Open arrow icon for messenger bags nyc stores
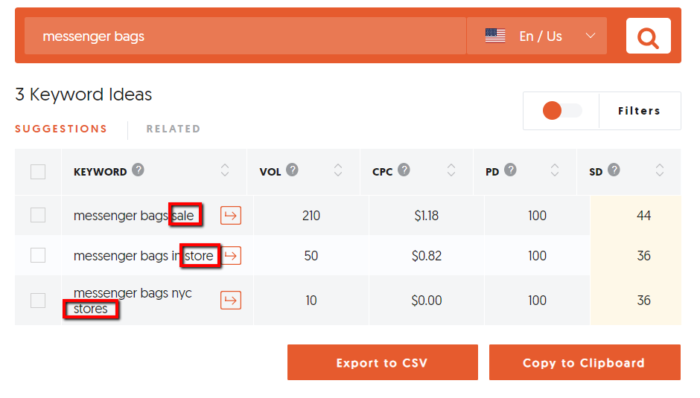Image resolution: width=700 pixels, height=398 pixels. point(231,300)
